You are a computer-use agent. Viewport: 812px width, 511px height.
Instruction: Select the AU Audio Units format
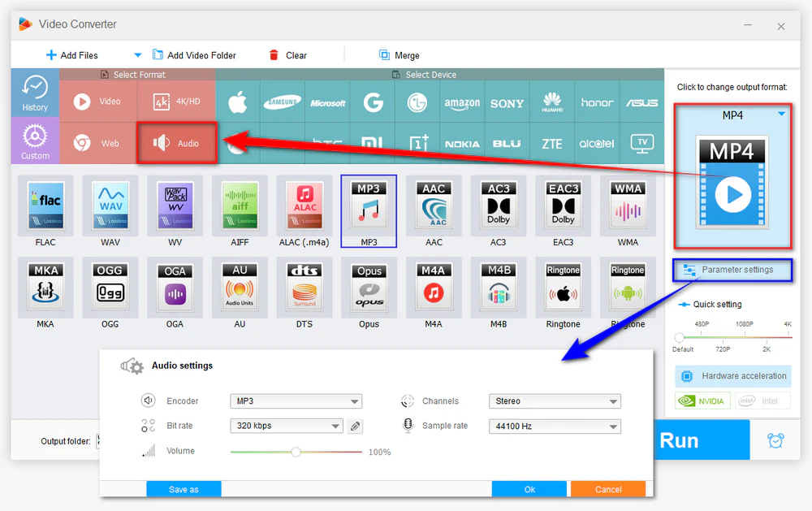coord(240,288)
